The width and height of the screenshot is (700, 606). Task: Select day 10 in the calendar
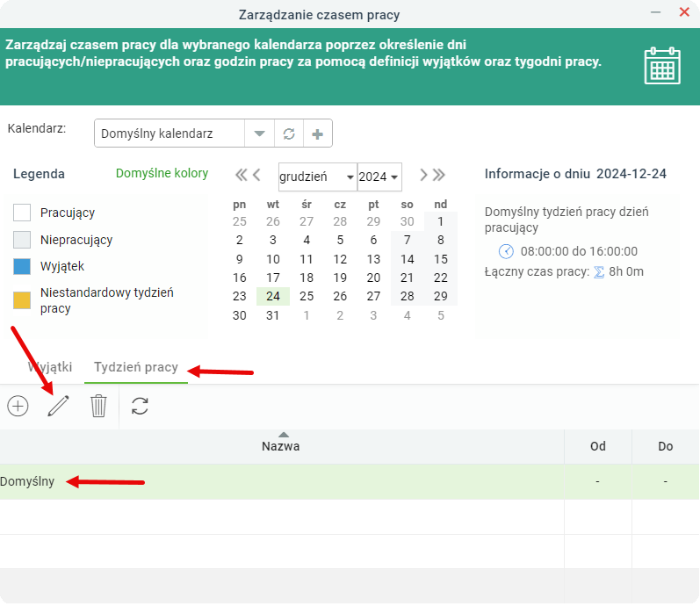[x=273, y=259]
